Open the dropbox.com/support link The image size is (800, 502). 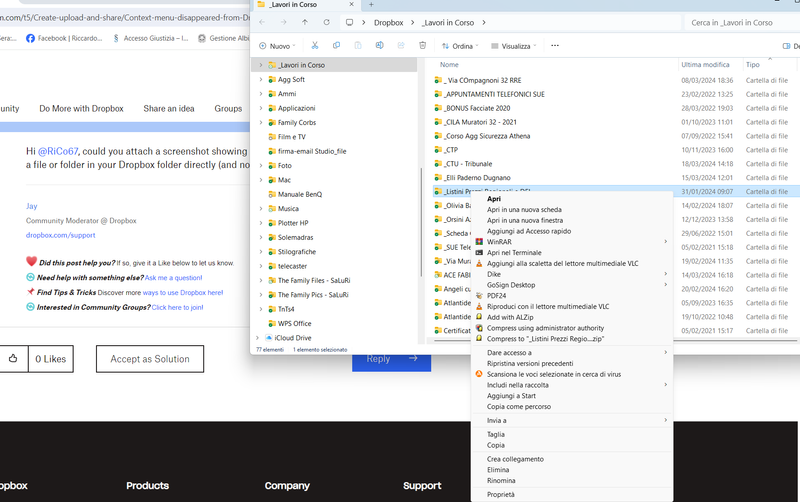click(x=61, y=235)
